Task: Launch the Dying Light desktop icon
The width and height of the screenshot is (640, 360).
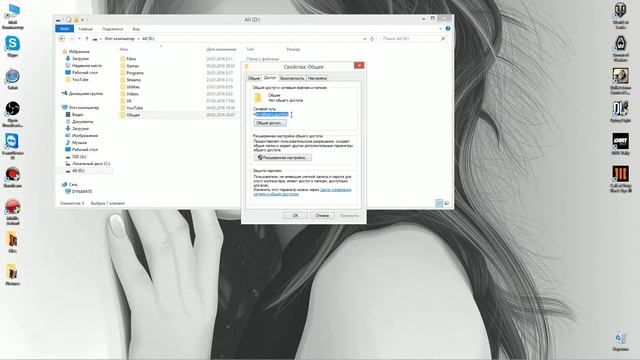Action: 620,111
